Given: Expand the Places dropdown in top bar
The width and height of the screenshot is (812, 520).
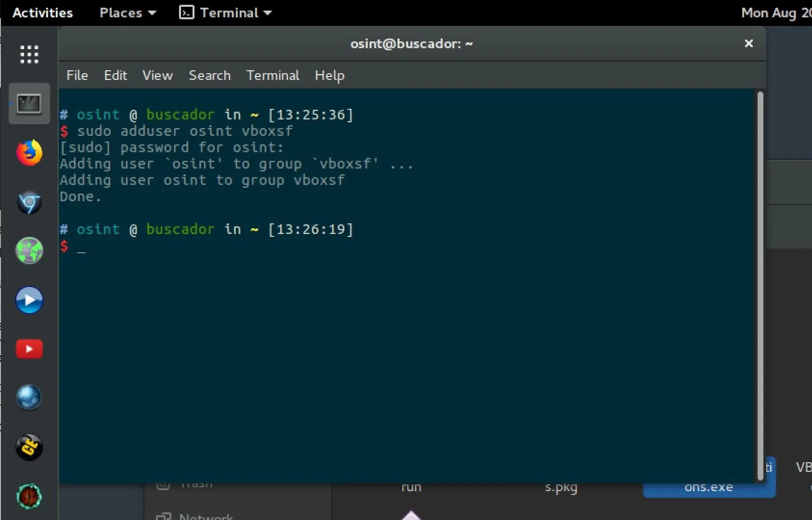Looking at the screenshot, I should (128, 13).
